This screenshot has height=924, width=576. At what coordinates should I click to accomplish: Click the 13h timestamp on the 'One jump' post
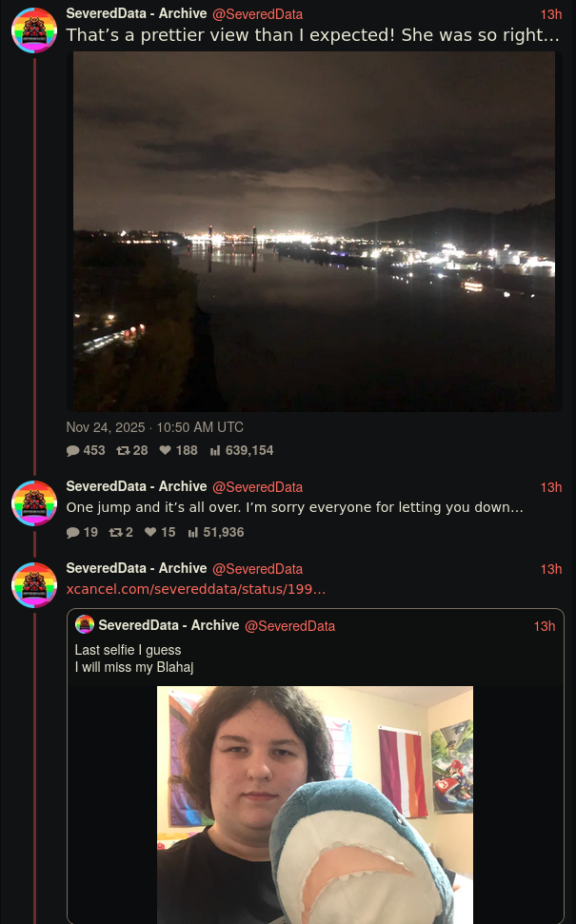[x=551, y=487]
